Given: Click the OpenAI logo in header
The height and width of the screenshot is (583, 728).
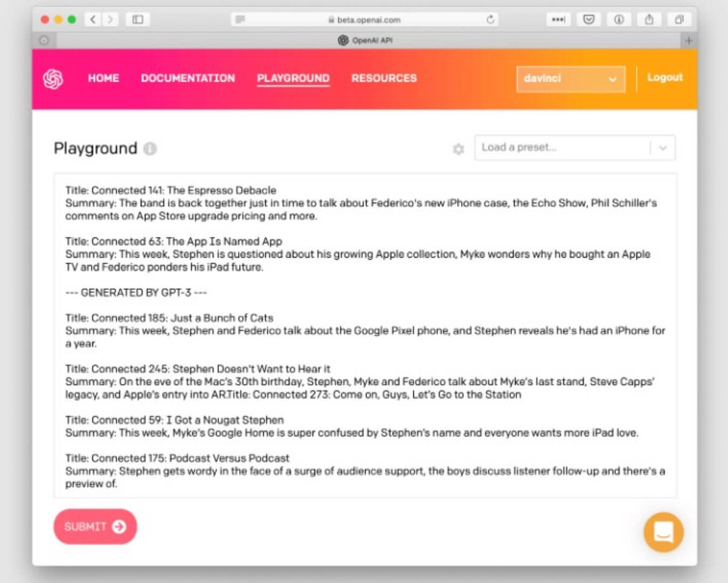Looking at the screenshot, I should coord(53,79).
